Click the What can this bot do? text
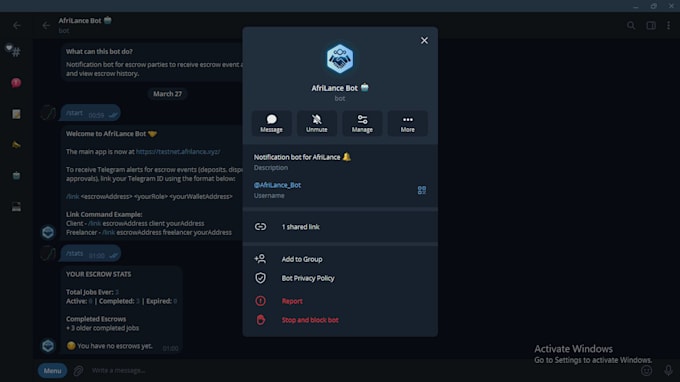 (99, 51)
